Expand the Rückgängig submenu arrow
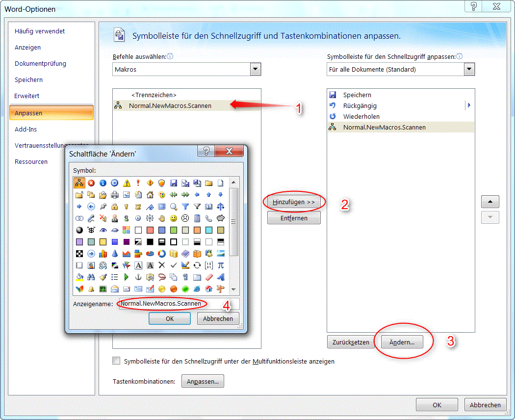515x420 pixels. coord(468,105)
